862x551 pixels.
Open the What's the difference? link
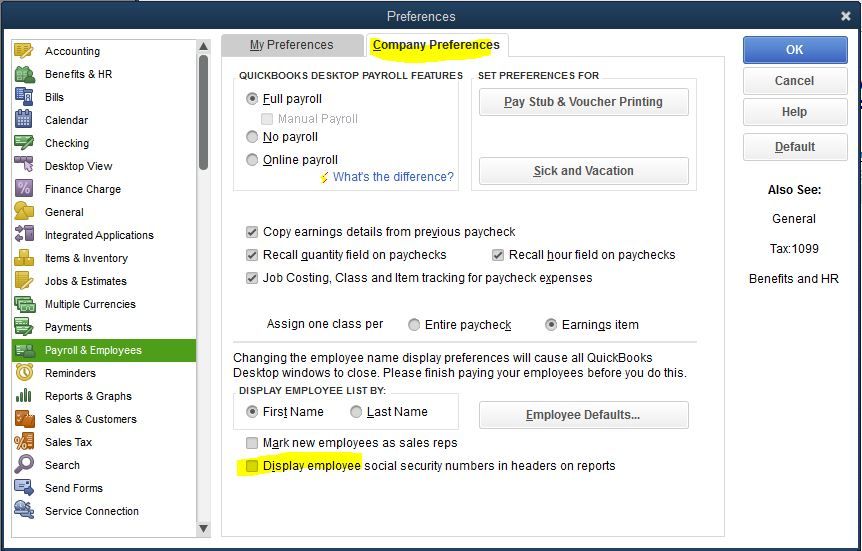coord(393,177)
